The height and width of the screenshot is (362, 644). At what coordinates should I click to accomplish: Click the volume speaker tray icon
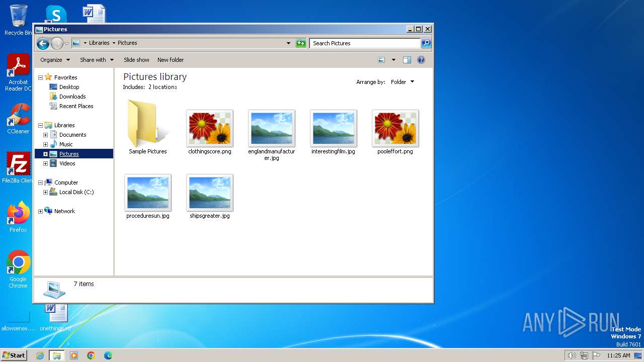pos(572,355)
